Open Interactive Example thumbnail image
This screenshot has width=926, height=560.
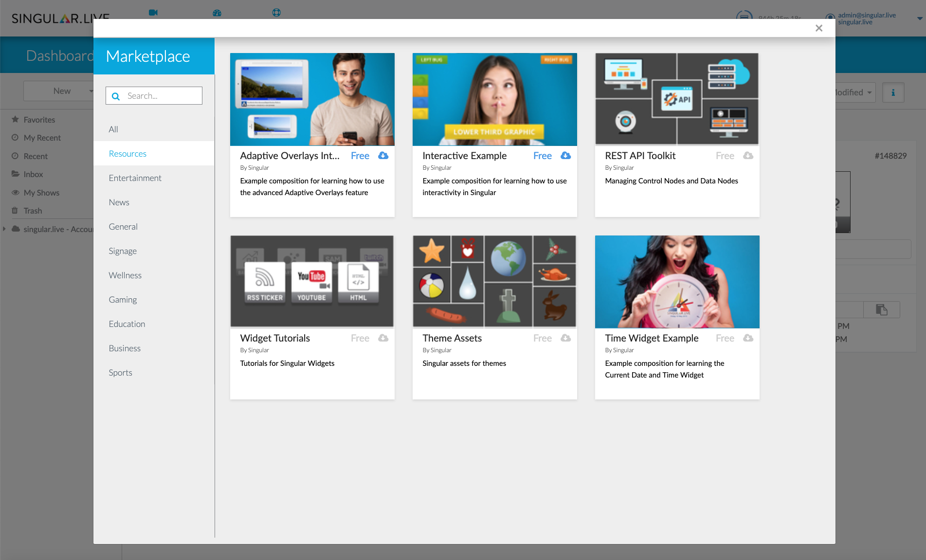coord(495,99)
